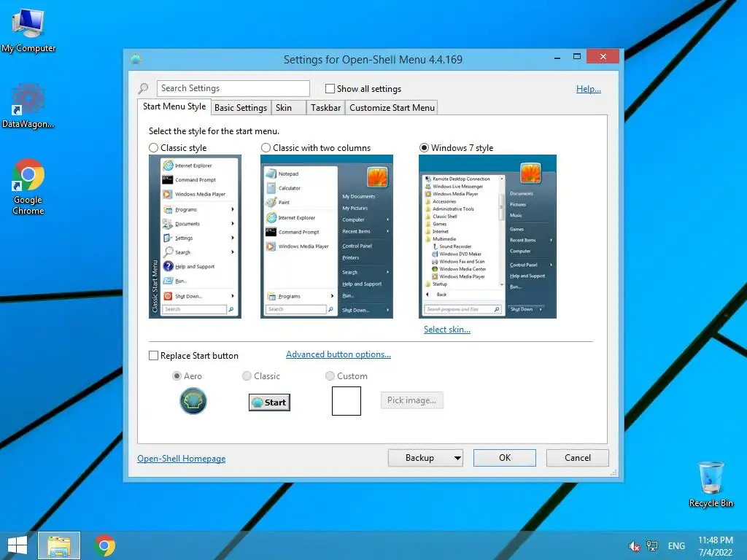The width and height of the screenshot is (747, 560).
Task: Open Chrome from the taskbar
Action: coord(104,545)
